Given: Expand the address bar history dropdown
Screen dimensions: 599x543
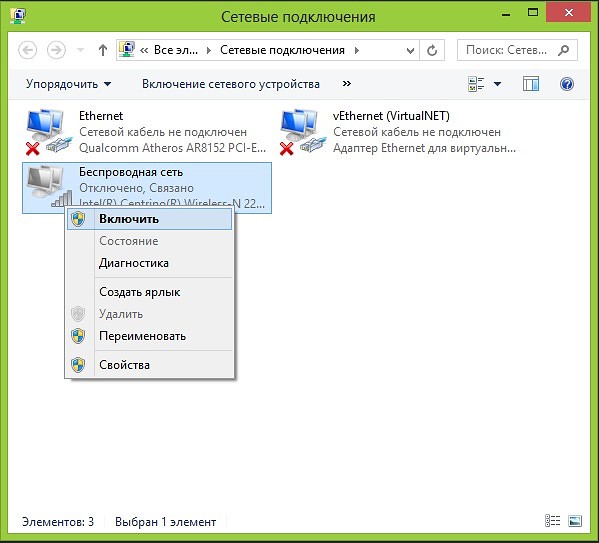Looking at the screenshot, I should point(410,50).
